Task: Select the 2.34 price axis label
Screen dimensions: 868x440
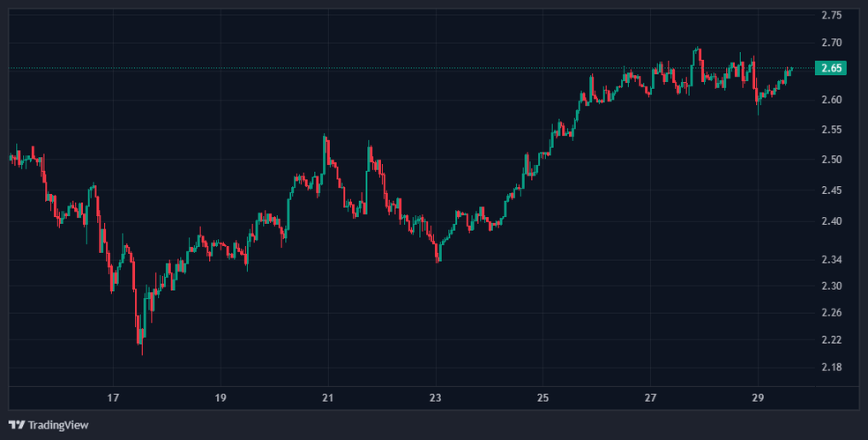Action: click(831, 259)
